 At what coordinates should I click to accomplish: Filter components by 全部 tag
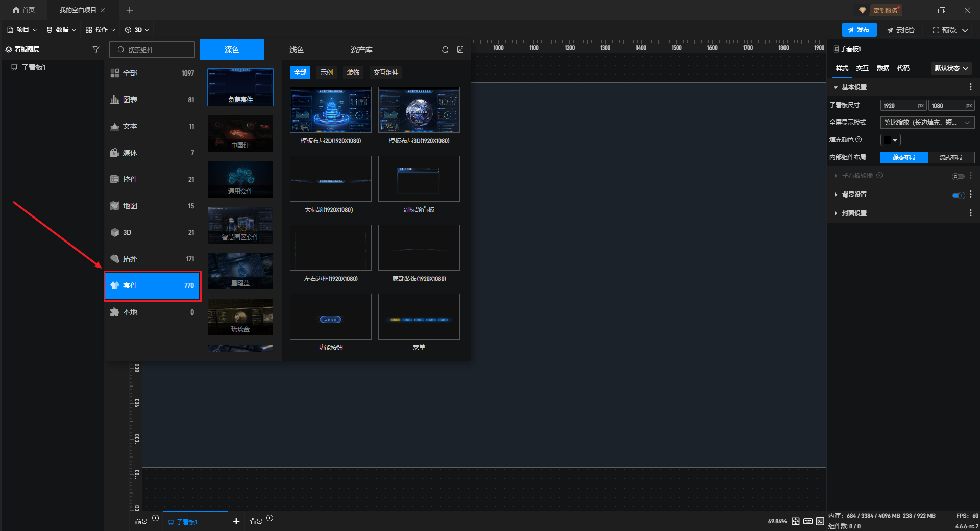coord(300,73)
